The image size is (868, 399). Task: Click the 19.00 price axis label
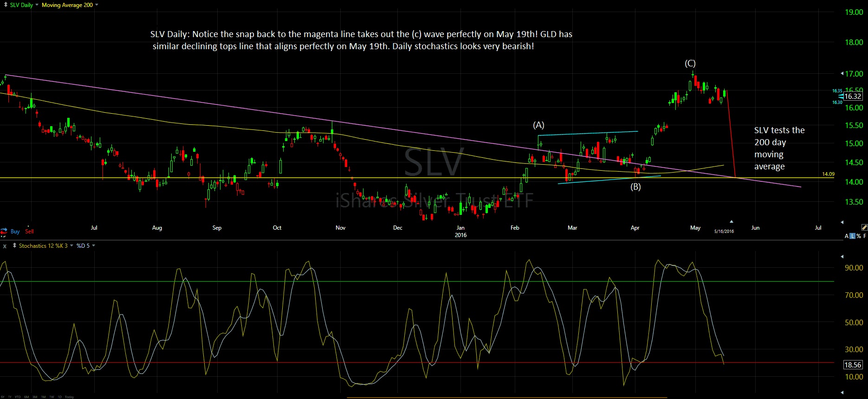point(854,12)
